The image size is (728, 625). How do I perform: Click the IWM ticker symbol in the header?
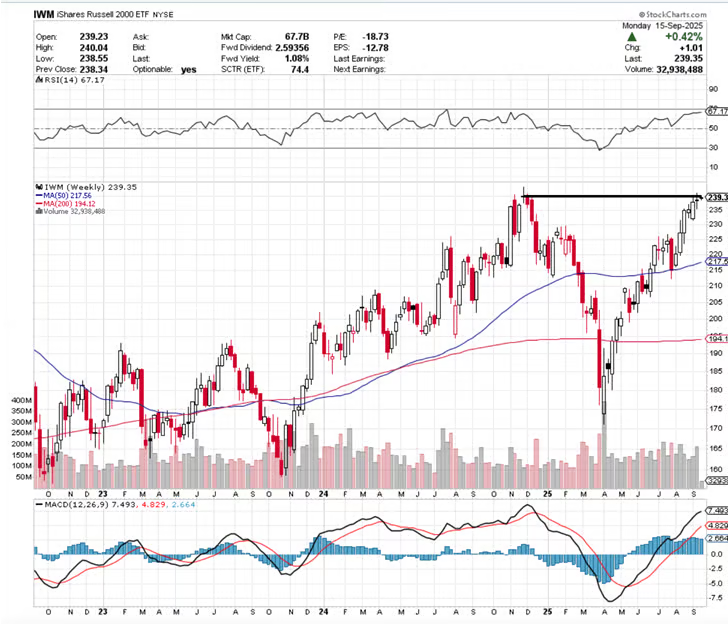pos(44,14)
